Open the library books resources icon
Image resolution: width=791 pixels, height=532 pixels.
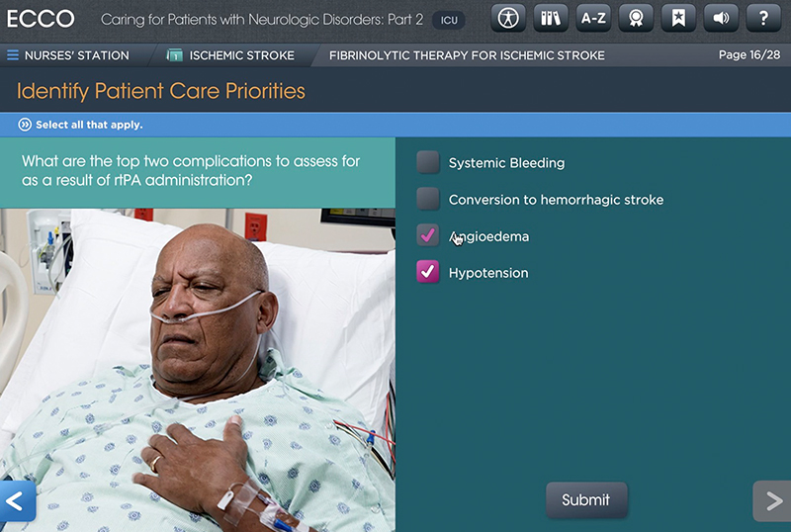coord(551,18)
